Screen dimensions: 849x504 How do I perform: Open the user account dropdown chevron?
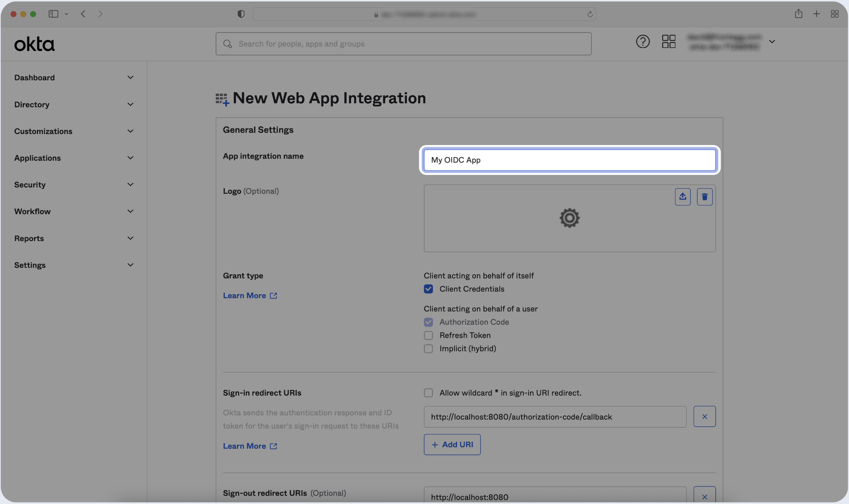772,41
